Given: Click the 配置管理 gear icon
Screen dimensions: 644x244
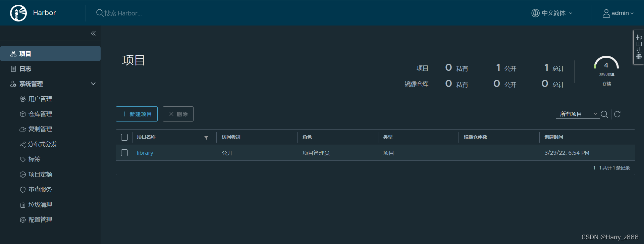Looking at the screenshot, I should [x=23, y=220].
